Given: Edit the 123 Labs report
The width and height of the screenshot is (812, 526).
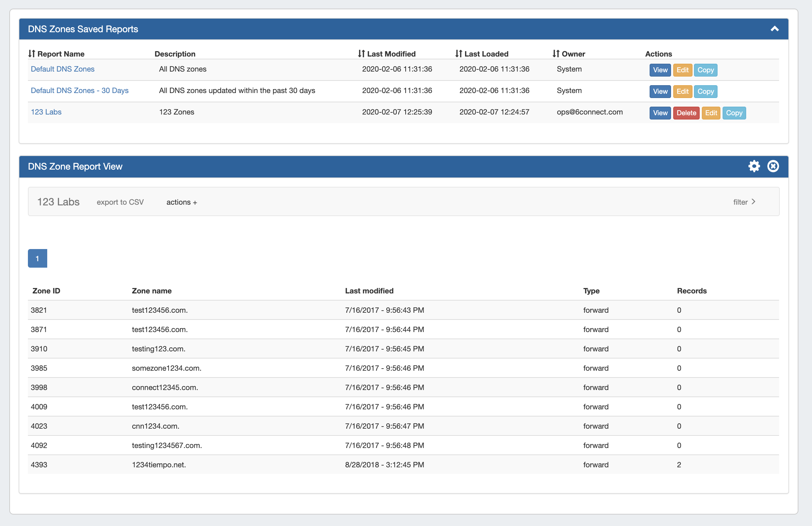Looking at the screenshot, I should tap(711, 113).
